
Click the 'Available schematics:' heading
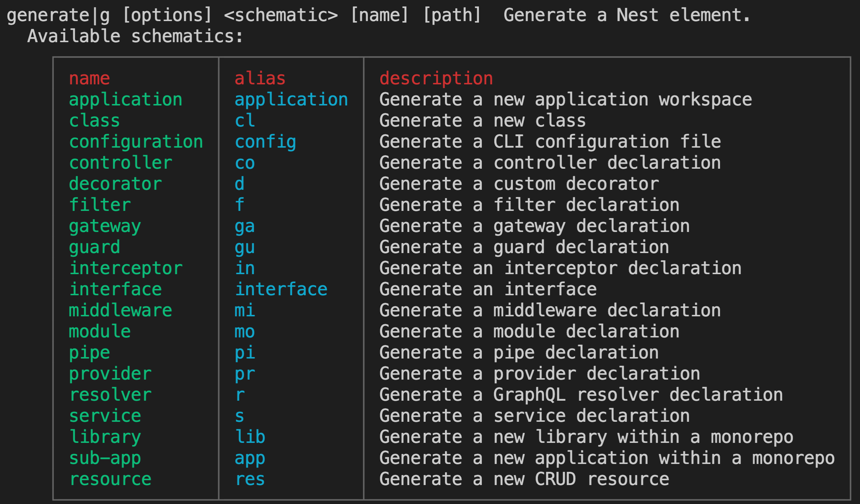pyautogui.click(x=135, y=36)
